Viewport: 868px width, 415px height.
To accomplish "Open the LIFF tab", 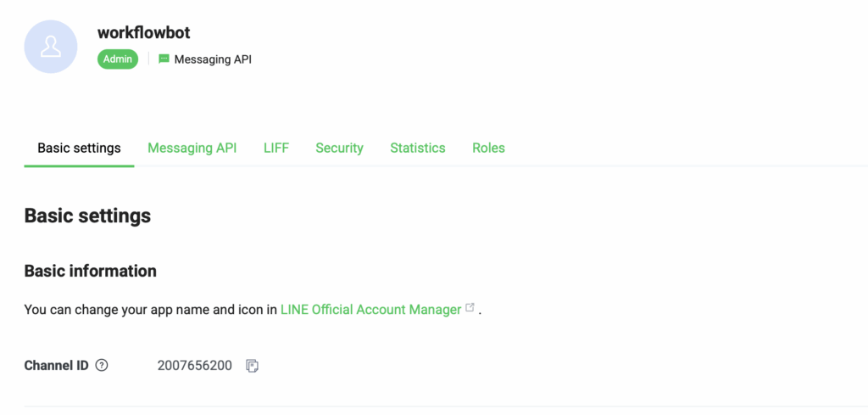I will point(276,148).
